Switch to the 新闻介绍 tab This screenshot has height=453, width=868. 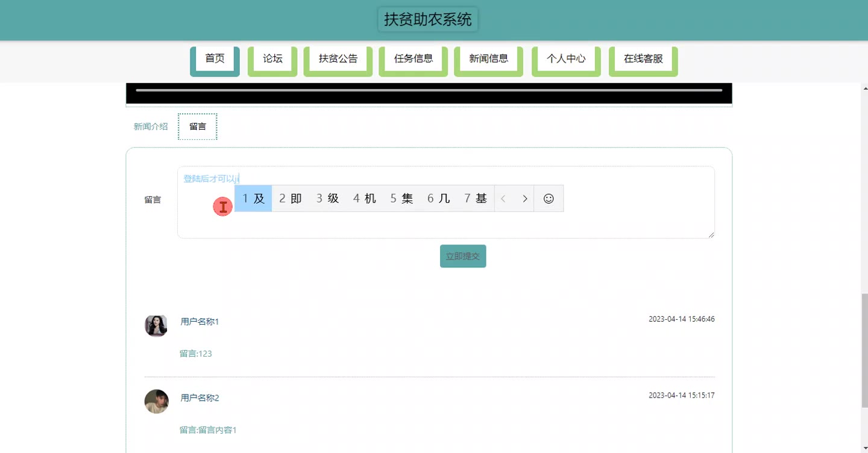pos(151,127)
